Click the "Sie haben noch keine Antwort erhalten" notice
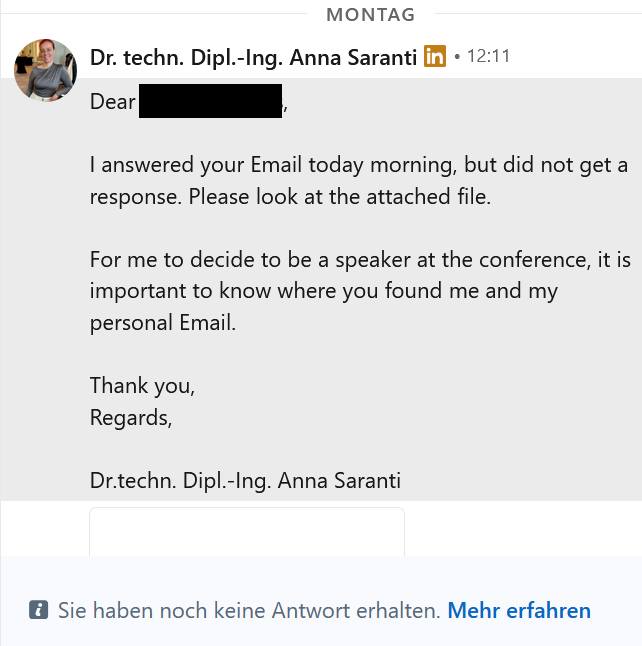642x646 pixels. 249,610
